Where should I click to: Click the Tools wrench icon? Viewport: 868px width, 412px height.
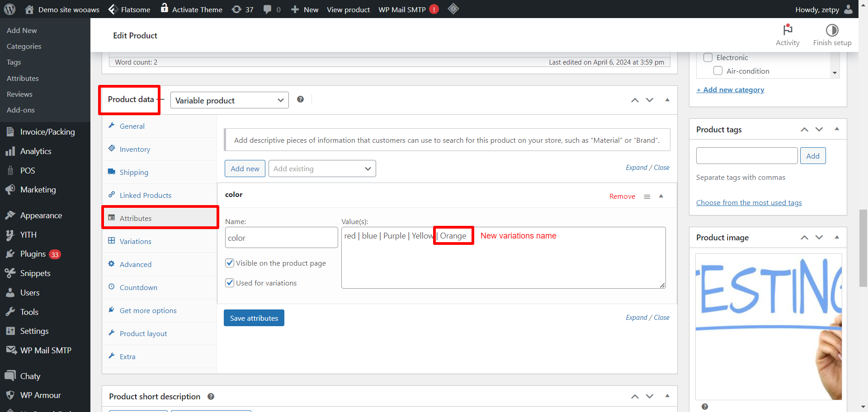pyautogui.click(x=10, y=312)
